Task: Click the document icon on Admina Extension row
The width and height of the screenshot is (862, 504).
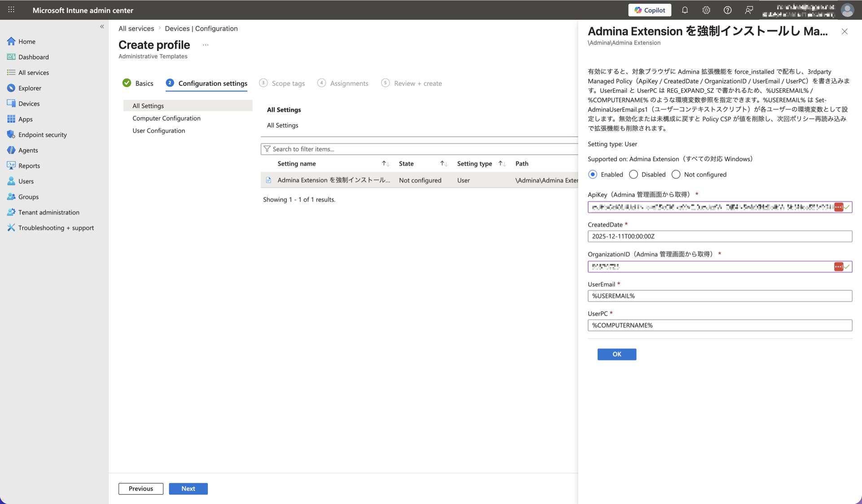Action: click(268, 180)
